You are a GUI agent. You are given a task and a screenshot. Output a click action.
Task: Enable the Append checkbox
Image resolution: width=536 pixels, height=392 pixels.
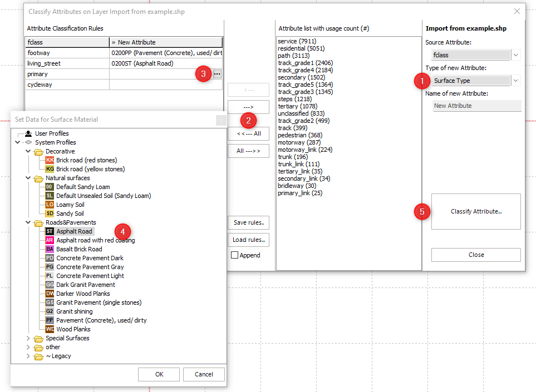[235, 255]
